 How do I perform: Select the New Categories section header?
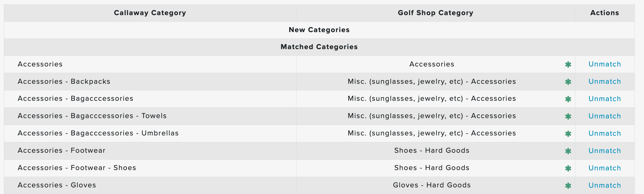(319, 30)
